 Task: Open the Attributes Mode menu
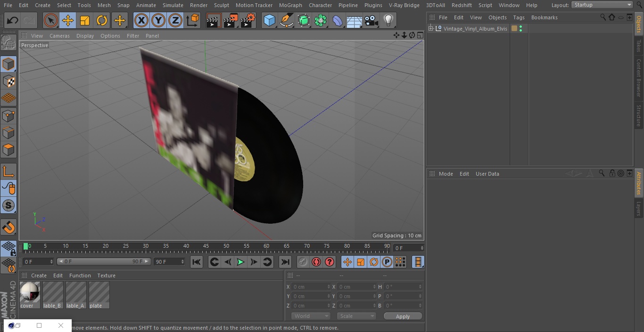(446, 174)
